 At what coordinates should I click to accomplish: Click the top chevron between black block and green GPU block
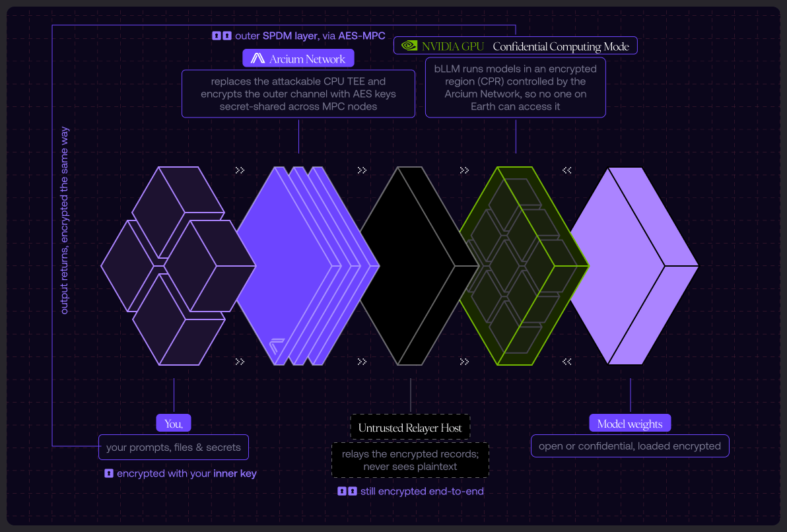pyautogui.click(x=464, y=170)
